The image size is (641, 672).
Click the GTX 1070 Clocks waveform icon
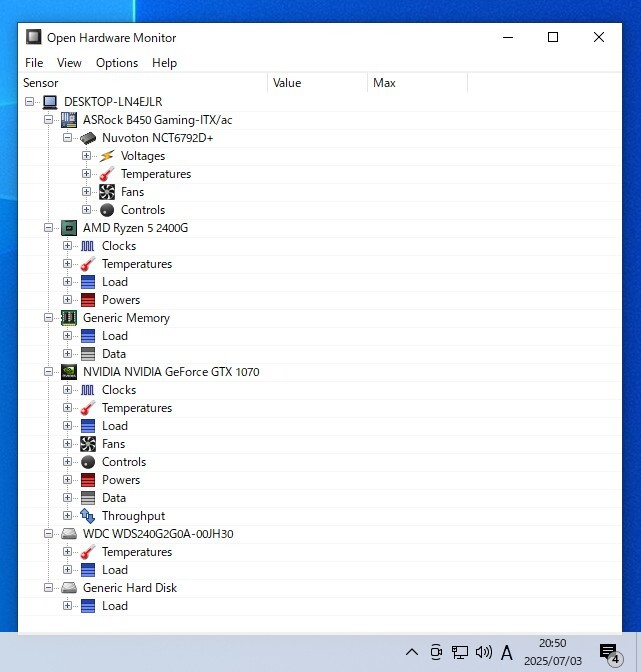[87, 390]
